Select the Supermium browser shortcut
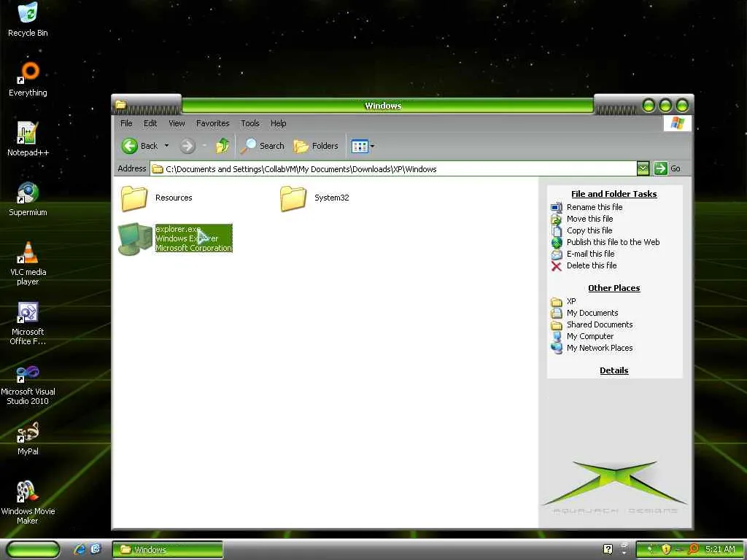Screen dimensions: 747x560 coord(28,200)
